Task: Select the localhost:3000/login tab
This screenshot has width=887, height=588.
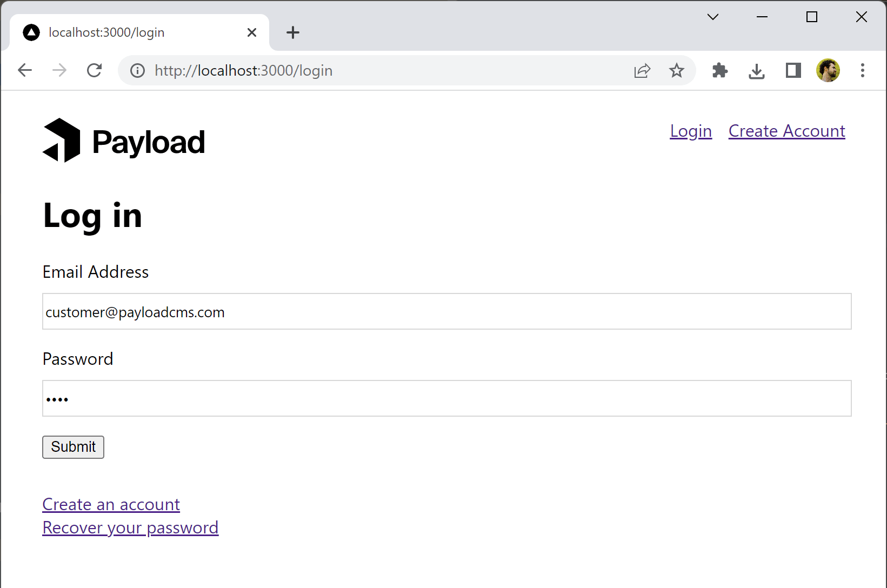Action: point(139,32)
